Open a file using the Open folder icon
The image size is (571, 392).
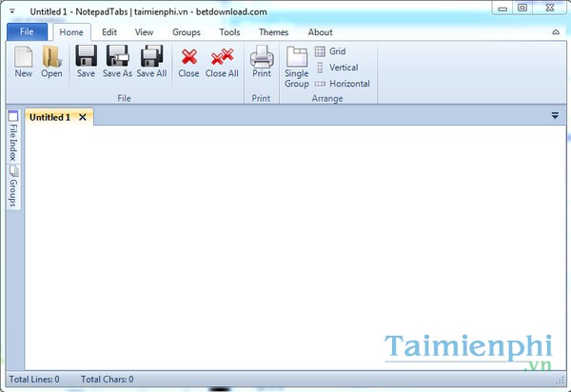pos(51,61)
